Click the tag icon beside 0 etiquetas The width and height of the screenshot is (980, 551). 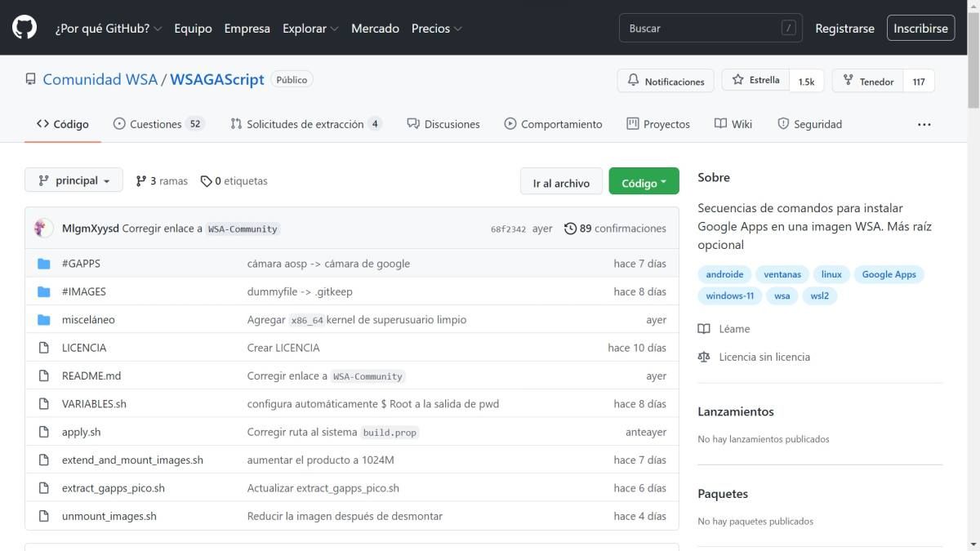(207, 181)
